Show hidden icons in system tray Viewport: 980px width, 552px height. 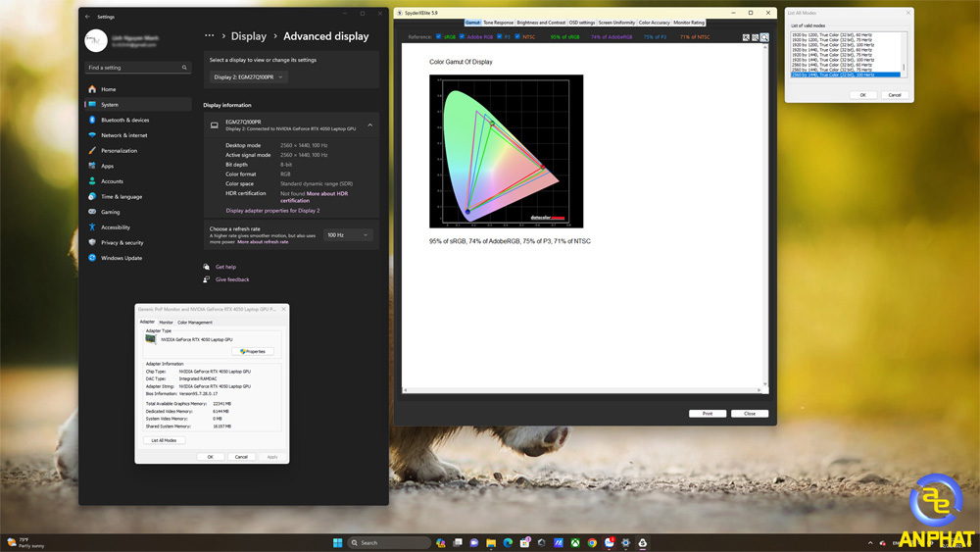(x=870, y=542)
